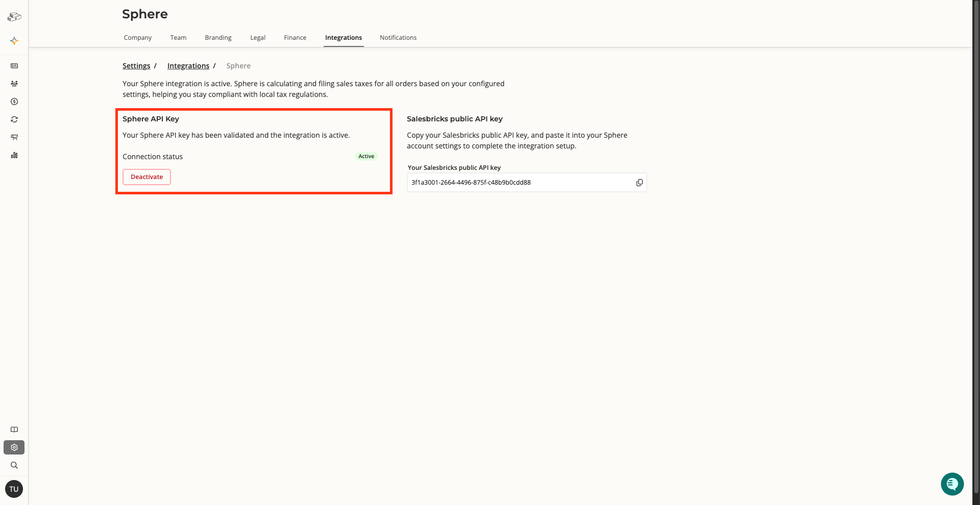Viewport: 980px width, 505px height.
Task: Click the Salesbricks logo in sidebar
Action: [x=14, y=17]
